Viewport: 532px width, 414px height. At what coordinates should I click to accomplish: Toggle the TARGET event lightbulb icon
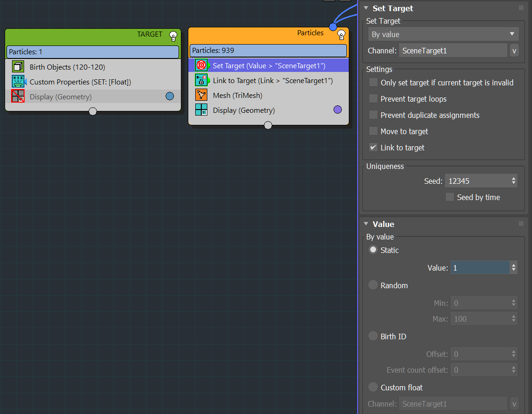coord(173,35)
